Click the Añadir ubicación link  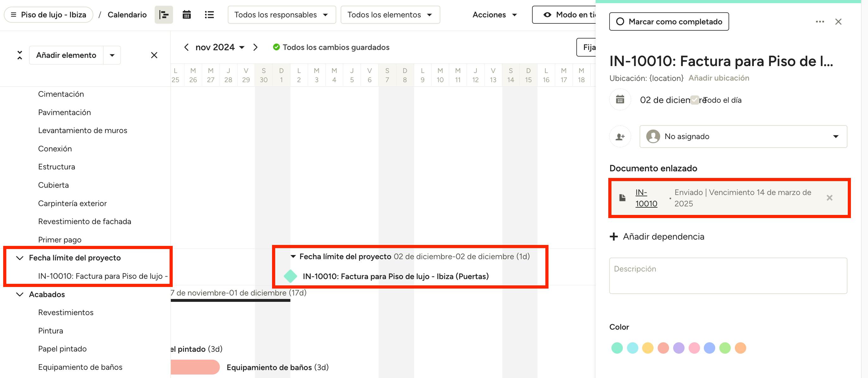coord(718,78)
